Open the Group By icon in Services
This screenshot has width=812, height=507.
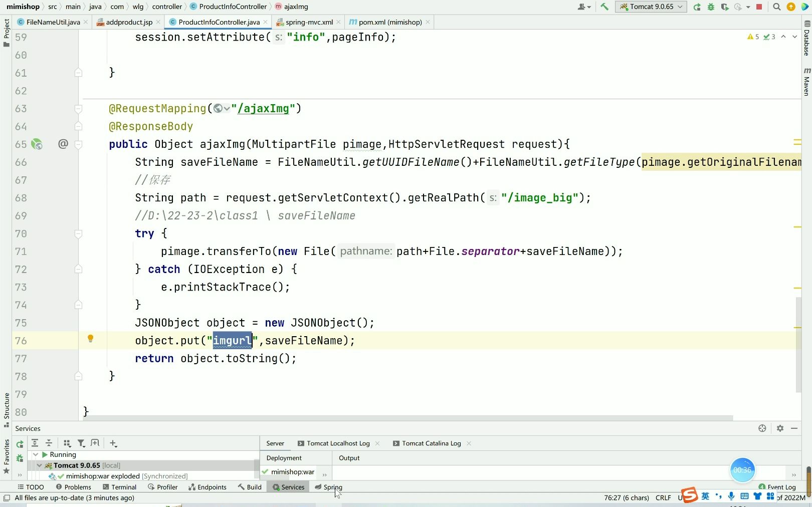tap(67, 443)
